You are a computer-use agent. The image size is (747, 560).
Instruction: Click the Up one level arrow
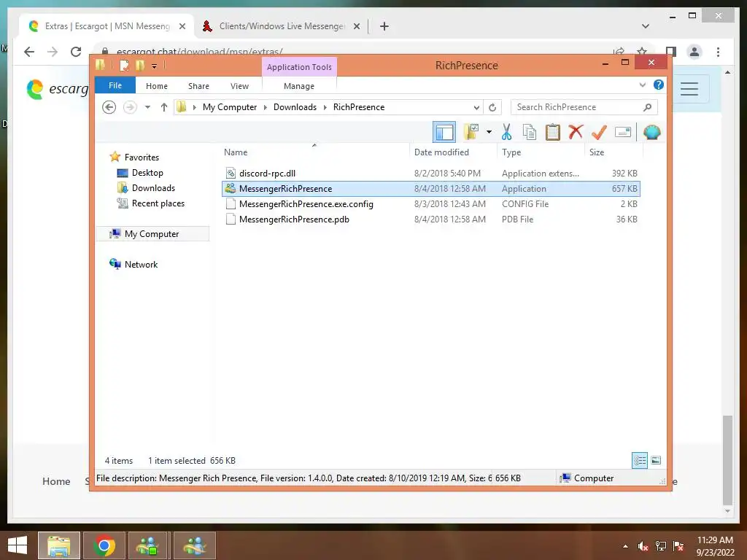click(164, 107)
